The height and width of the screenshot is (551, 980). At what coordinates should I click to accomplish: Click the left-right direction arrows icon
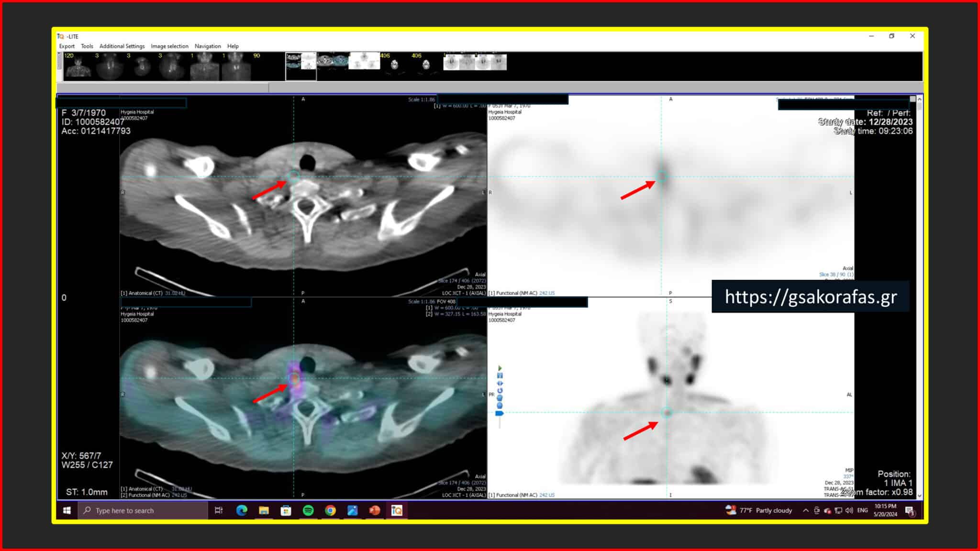(x=500, y=383)
